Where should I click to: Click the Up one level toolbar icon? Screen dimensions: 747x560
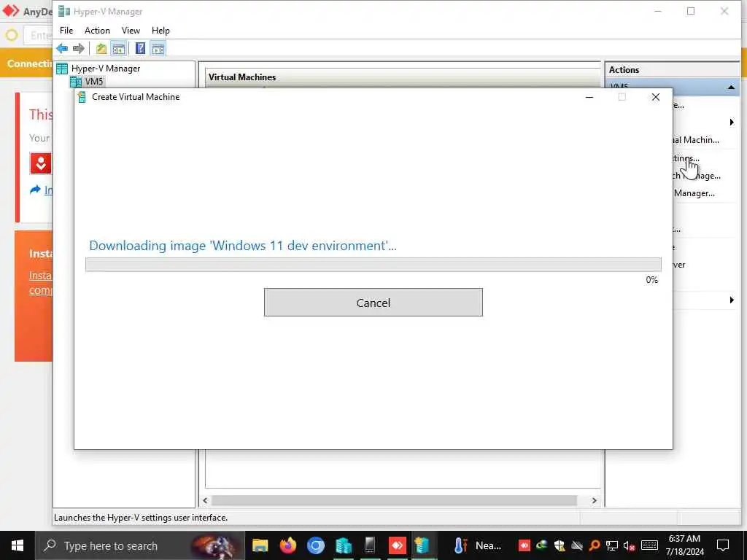point(101,49)
